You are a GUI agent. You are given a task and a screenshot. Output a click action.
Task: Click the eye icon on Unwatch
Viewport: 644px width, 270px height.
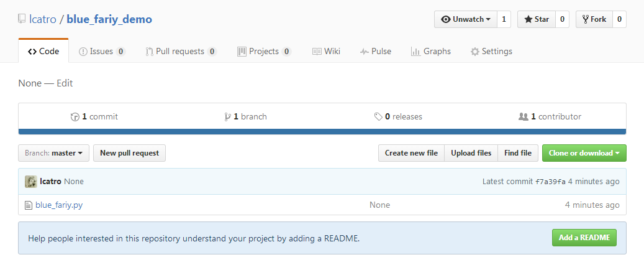[446, 19]
